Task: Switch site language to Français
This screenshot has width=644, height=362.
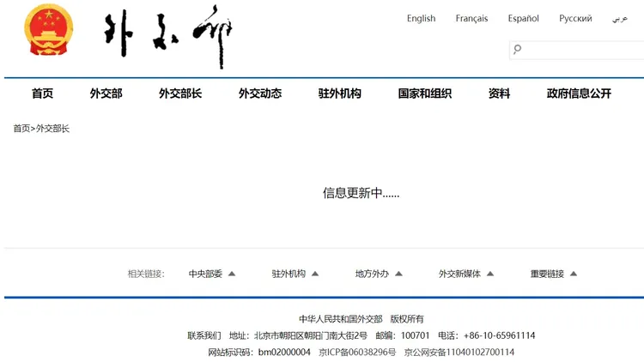Action: point(471,19)
